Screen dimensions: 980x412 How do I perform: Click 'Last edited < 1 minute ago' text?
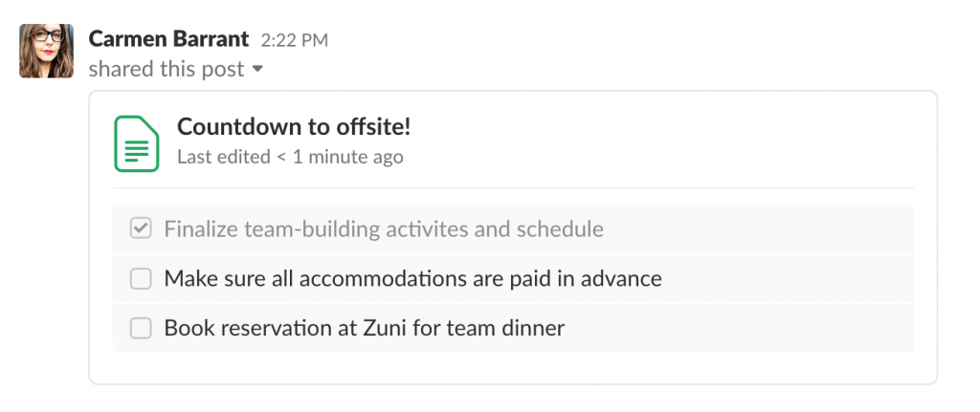(x=290, y=157)
